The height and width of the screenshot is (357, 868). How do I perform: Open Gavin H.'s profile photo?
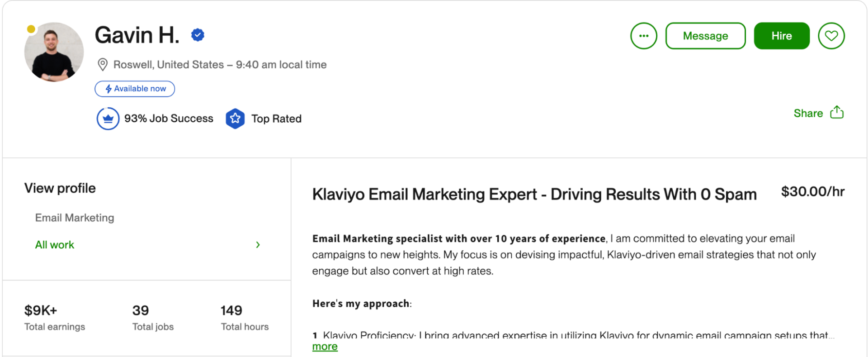(54, 52)
